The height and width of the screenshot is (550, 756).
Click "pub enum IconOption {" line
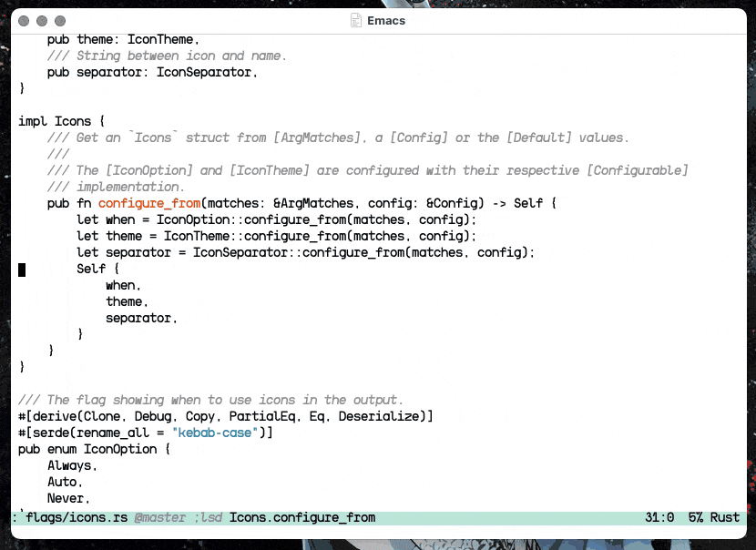pos(95,449)
